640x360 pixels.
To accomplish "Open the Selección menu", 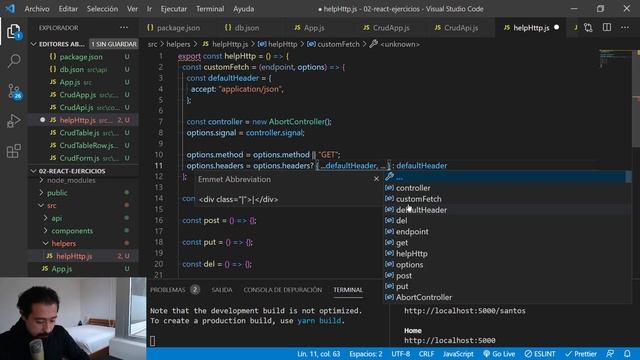I will [x=102, y=9].
